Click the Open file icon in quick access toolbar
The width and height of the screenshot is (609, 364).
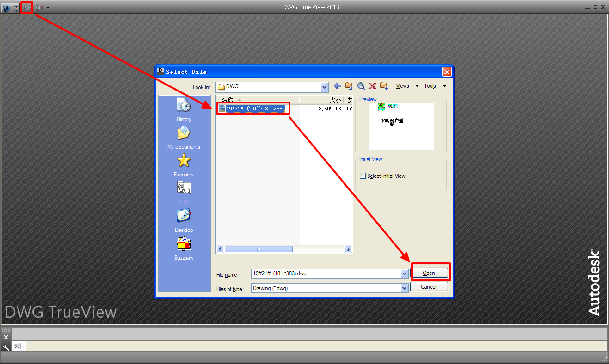coord(27,7)
